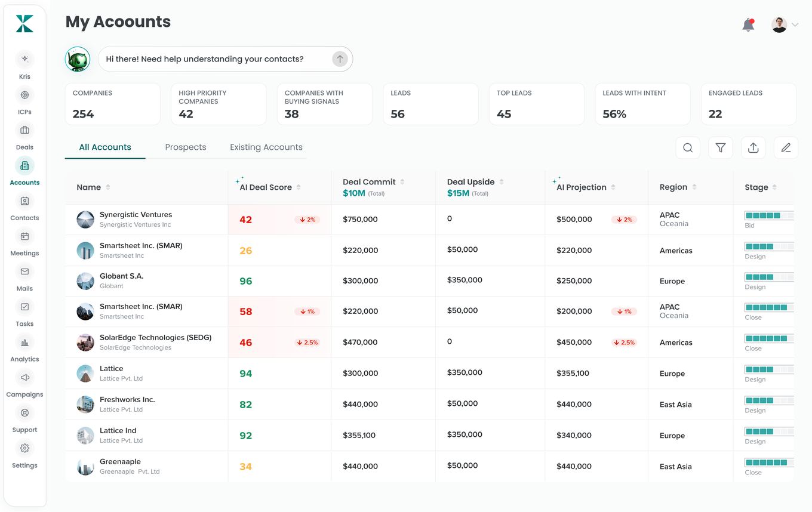Click the edit pencil icon
This screenshot has height=512, width=812.
coord(786,148)
